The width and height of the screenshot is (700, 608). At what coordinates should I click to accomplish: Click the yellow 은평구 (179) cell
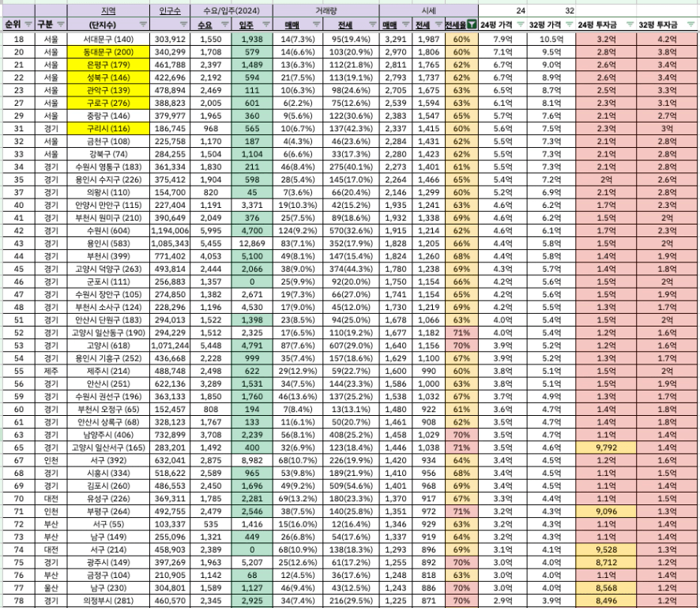[x=108, y=65]
